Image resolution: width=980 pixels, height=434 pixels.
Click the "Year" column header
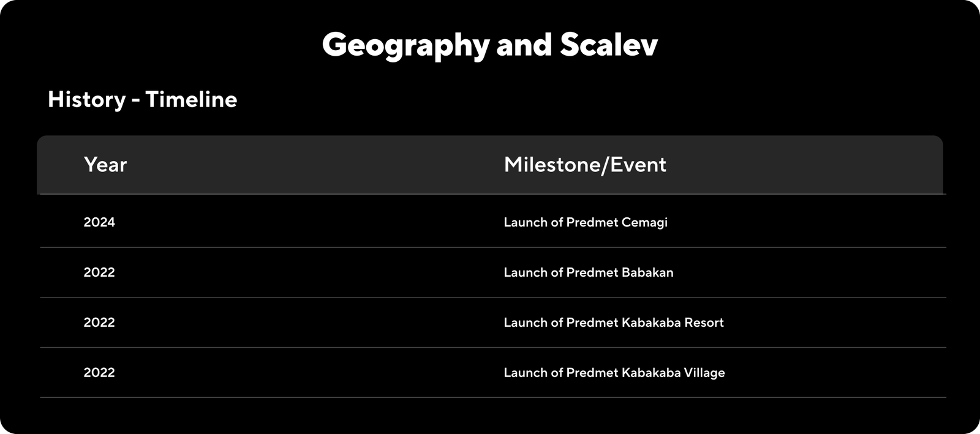point(105,165)
